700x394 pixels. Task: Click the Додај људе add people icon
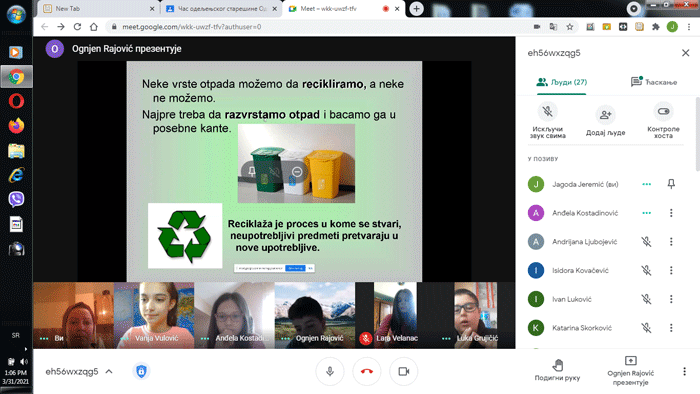(x=605, y=115)
